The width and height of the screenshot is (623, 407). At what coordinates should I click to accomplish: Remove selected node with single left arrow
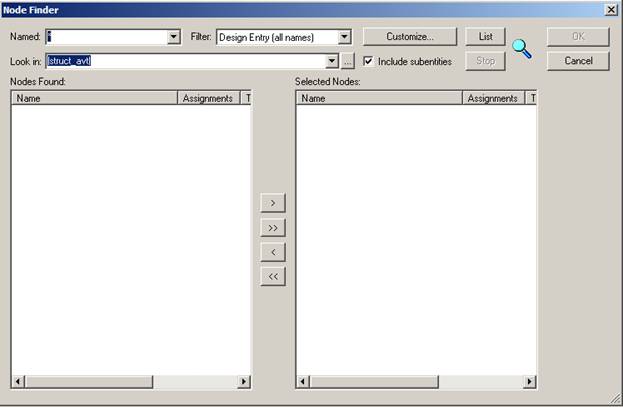273,252
